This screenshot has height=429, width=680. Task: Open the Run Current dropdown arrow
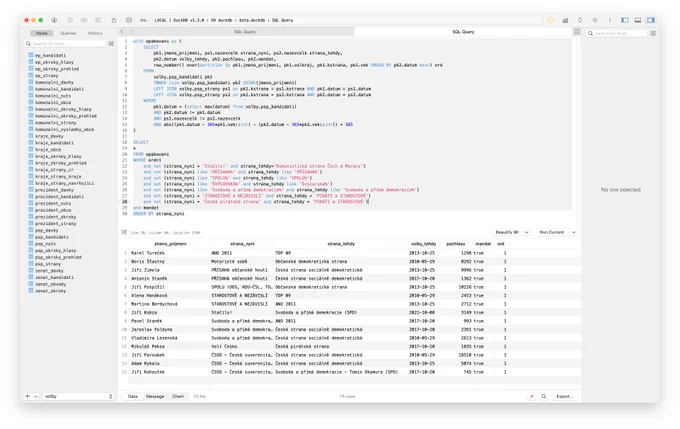573,233
